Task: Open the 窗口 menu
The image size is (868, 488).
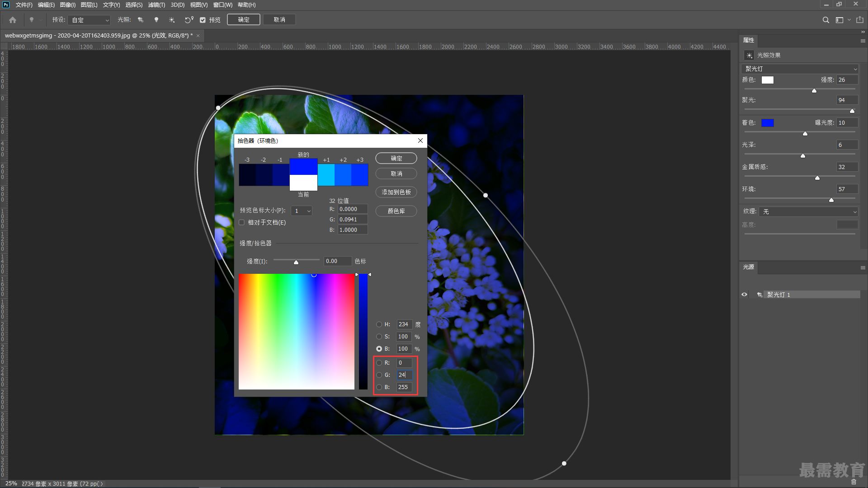Action: (x=222, y=5)
